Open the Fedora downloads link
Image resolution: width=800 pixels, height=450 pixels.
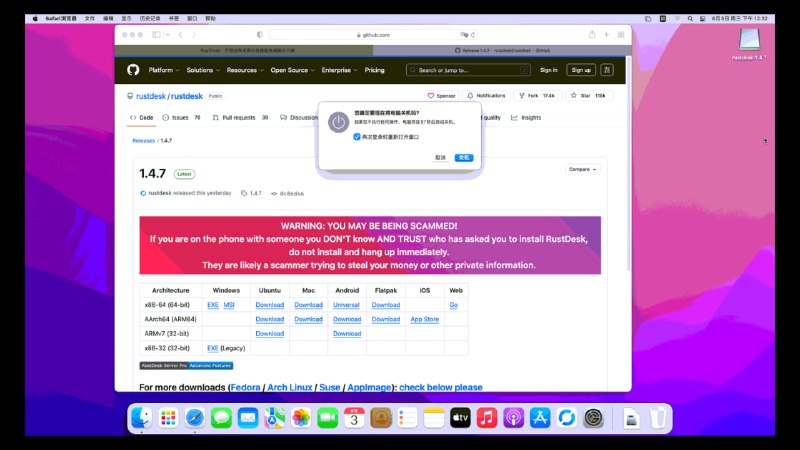(x=245, y=387)
